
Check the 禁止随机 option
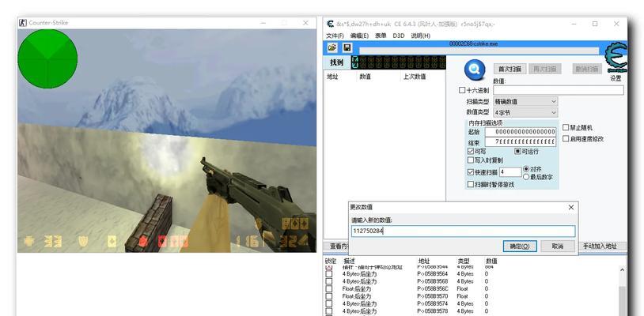(x=566, y=127)
